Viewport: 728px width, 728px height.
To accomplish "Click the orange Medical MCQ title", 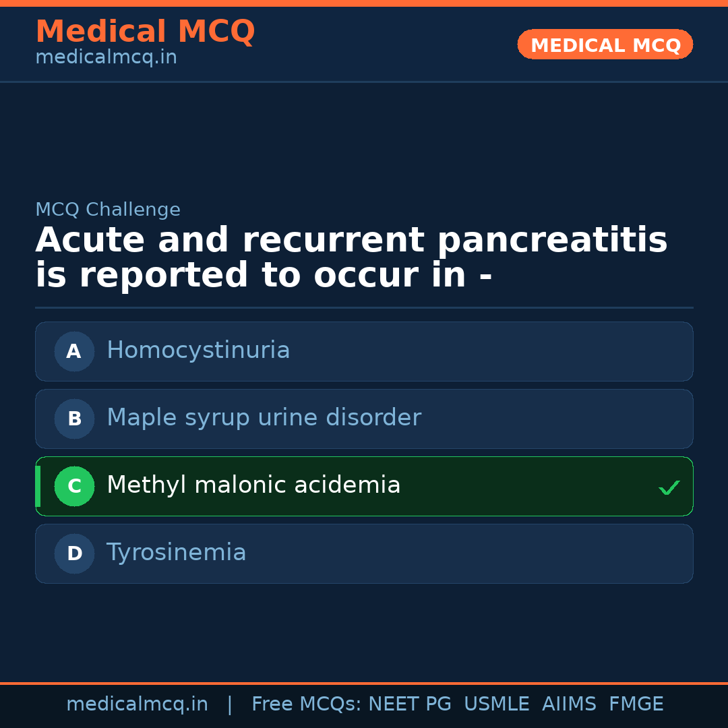I will [x=145, y=32].
